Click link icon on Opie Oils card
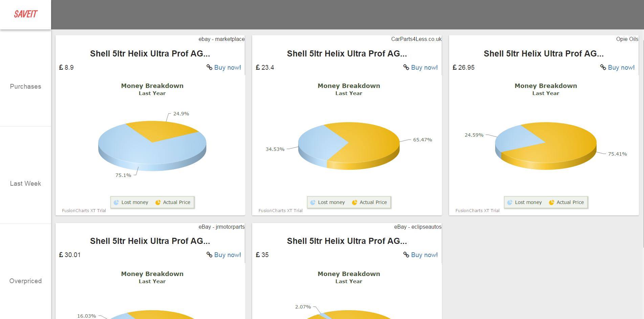 pos(603,67)
